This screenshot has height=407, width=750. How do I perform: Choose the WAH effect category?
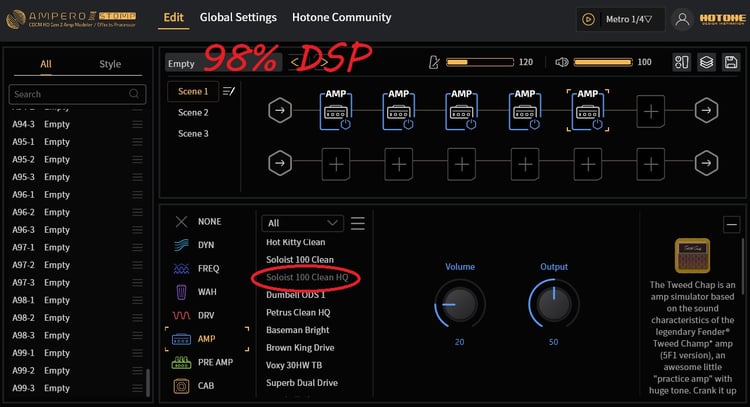point(195,292)
